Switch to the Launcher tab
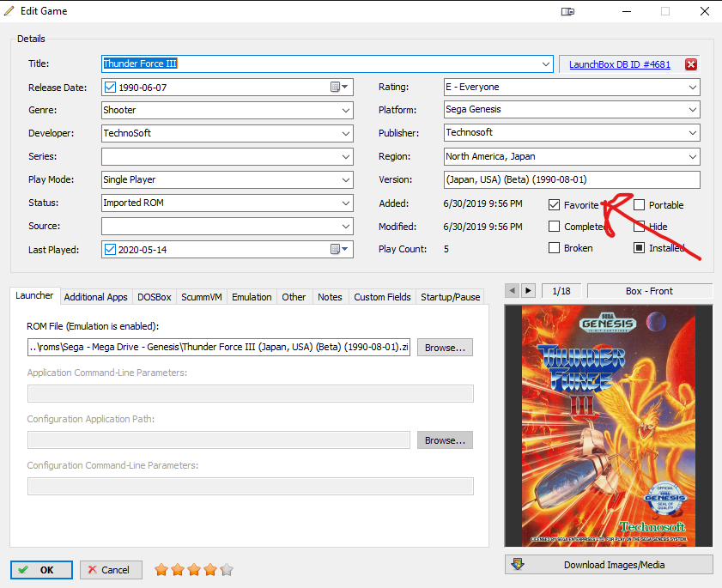The image size is (722, 588). [34, 295]
